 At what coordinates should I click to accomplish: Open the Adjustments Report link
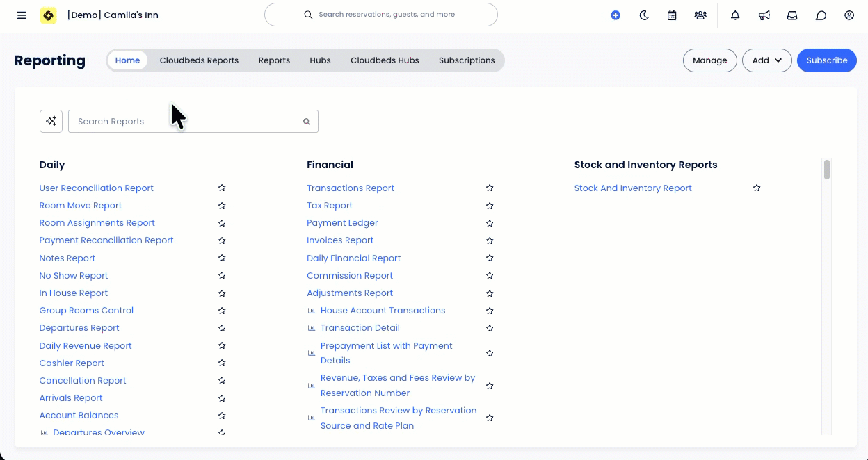(x=350, y=293)
